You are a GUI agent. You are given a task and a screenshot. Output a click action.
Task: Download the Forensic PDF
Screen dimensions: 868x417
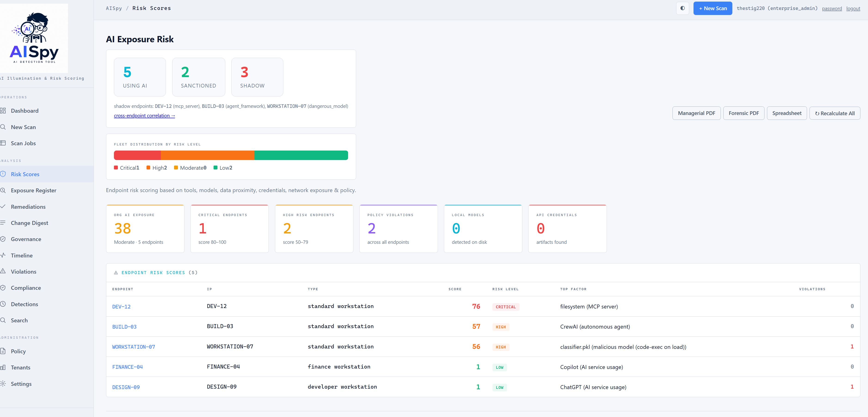click(x=744, y=113)
